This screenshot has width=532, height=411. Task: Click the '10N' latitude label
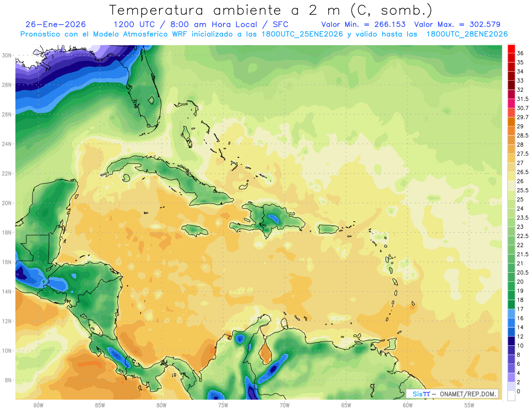(x=7, y=351)
